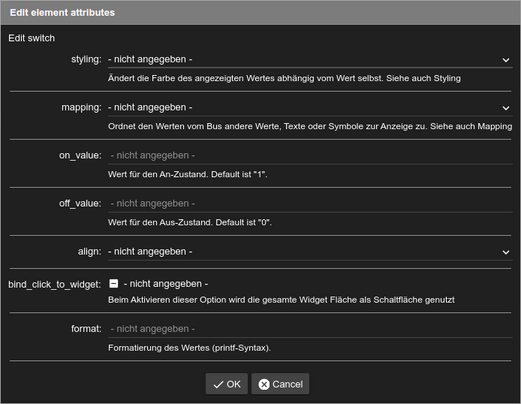Open the mapping dropdown
Screen dimensions: 521x404
point(310,107)
